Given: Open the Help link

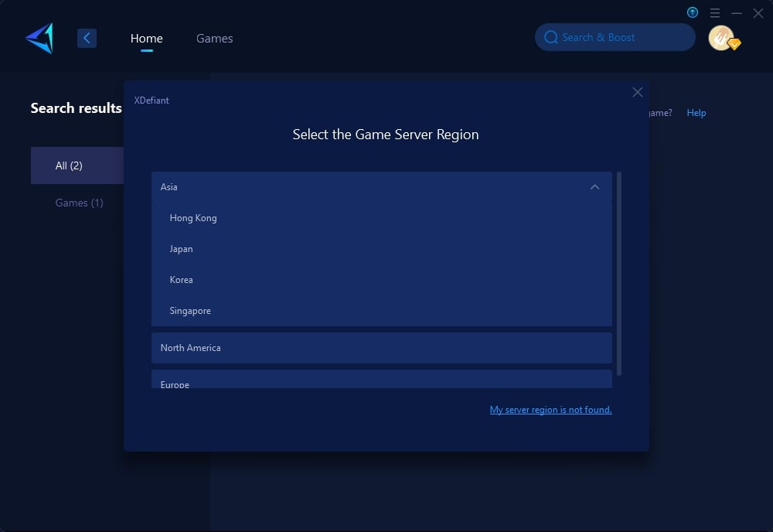Looking at the screenshot, I should click(696, 113).
